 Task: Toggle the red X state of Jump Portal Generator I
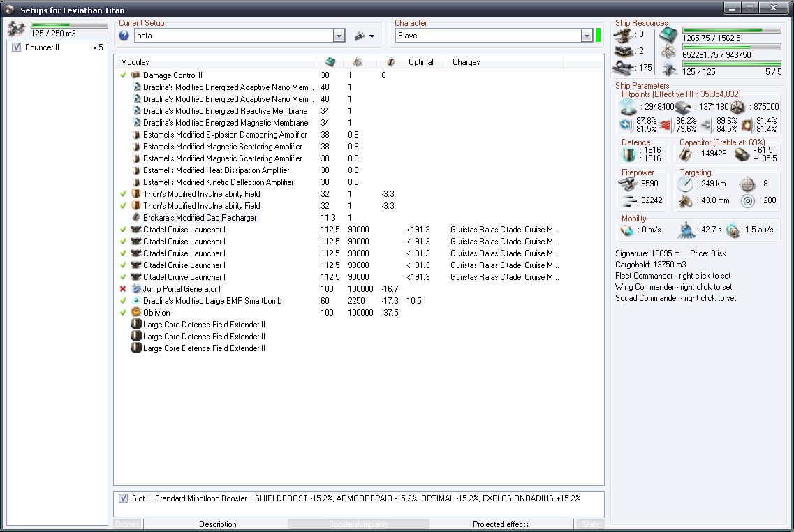pos(123,289)
